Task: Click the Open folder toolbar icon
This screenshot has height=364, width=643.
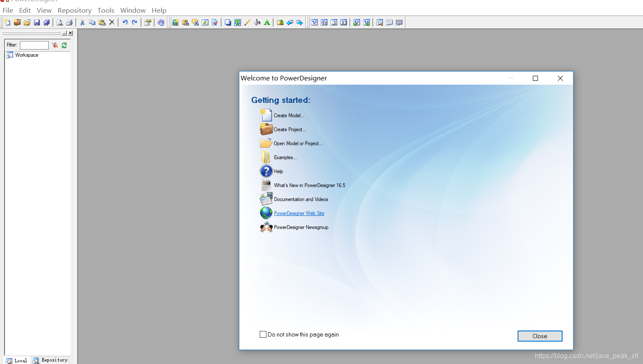Action: pos(27,22)
